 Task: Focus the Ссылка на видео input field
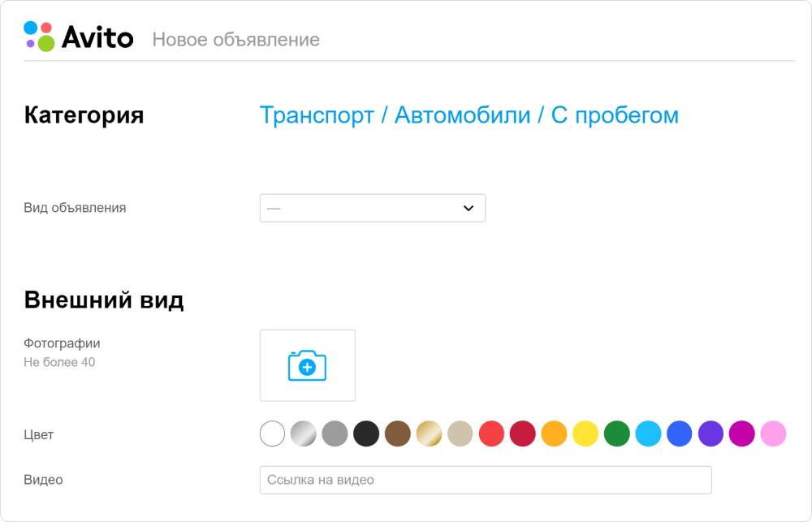(x=486, y=480)
